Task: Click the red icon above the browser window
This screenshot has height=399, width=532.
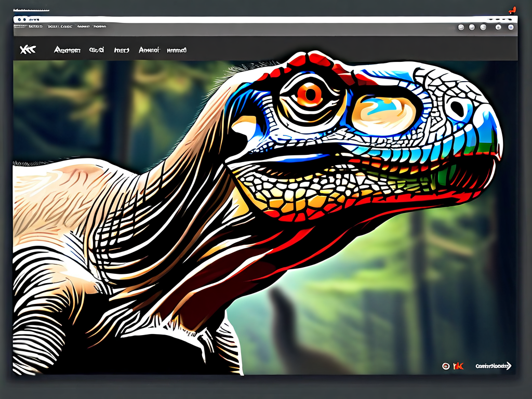Action: tap(512, 9)
